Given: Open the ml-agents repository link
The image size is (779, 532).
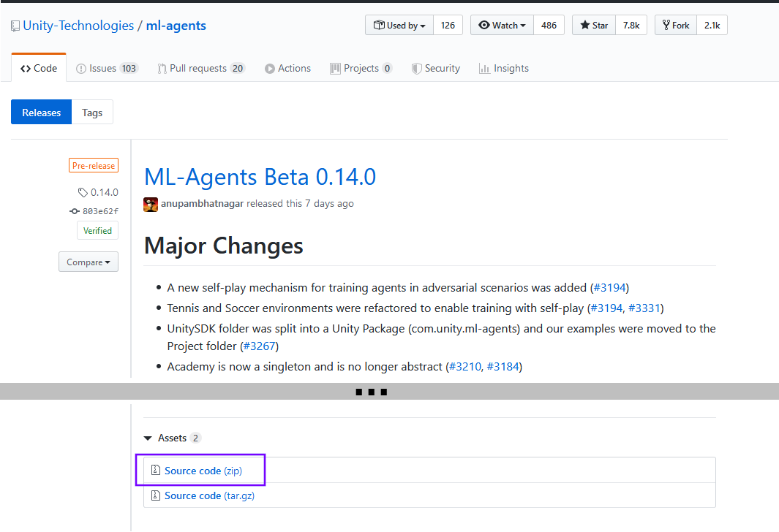Looking at the screenshot, I should point(176,26).
